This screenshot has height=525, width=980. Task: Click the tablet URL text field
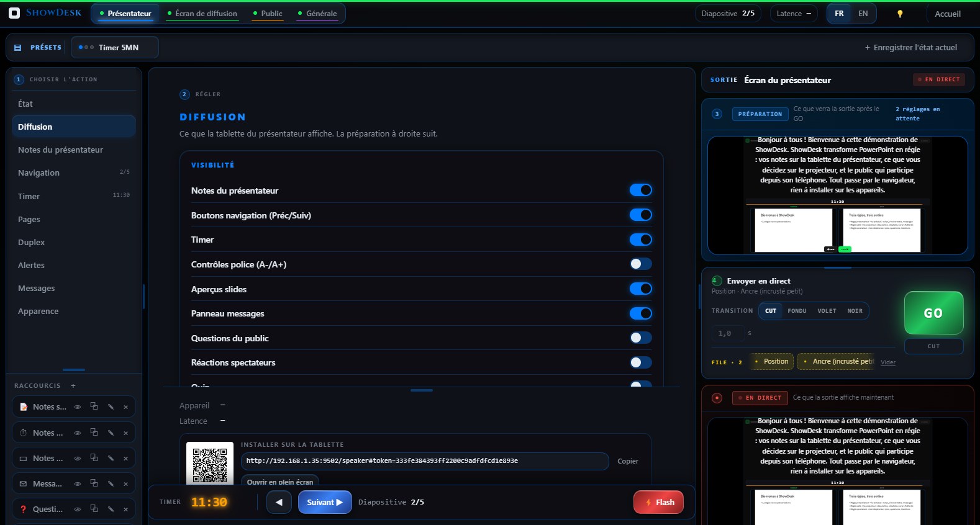tap(425, 461)
